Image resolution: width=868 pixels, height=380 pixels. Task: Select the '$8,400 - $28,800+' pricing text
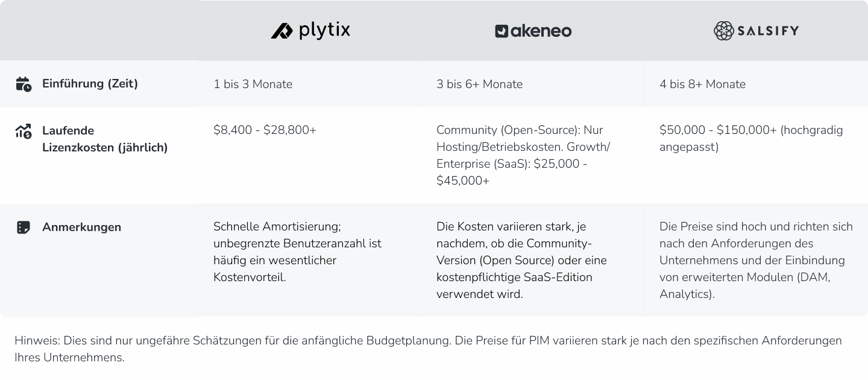265,130
